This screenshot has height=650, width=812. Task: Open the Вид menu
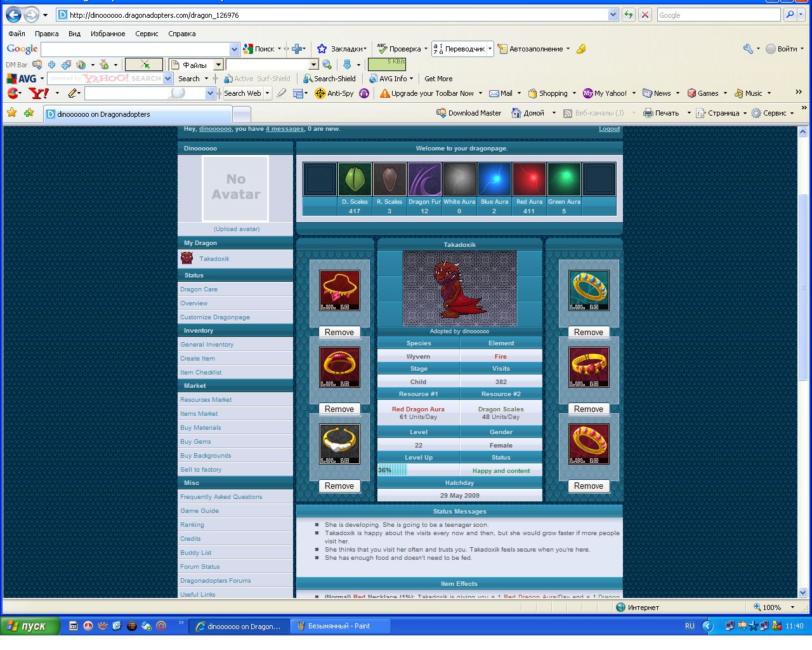(x=75, y=34)
